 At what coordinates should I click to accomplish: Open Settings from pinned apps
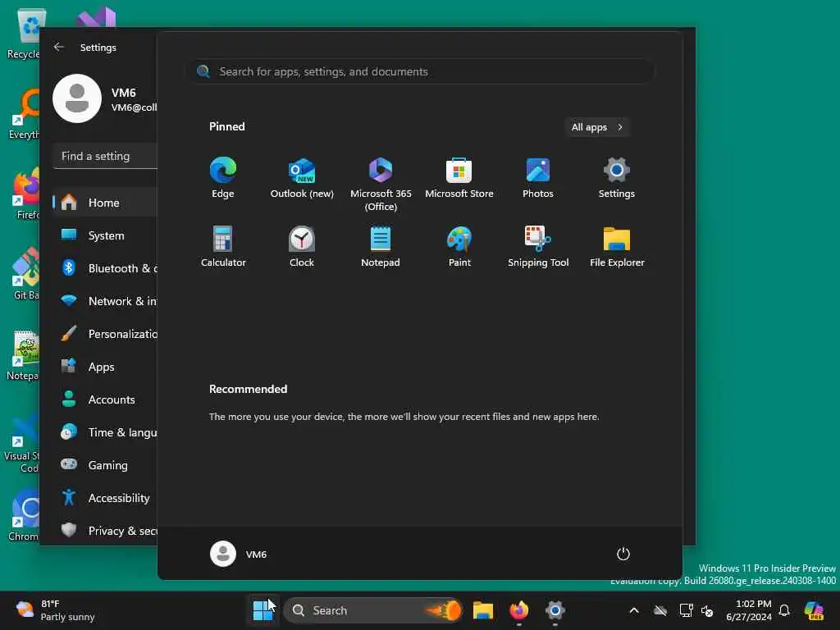pyautogui.click(x=617, y=177)
